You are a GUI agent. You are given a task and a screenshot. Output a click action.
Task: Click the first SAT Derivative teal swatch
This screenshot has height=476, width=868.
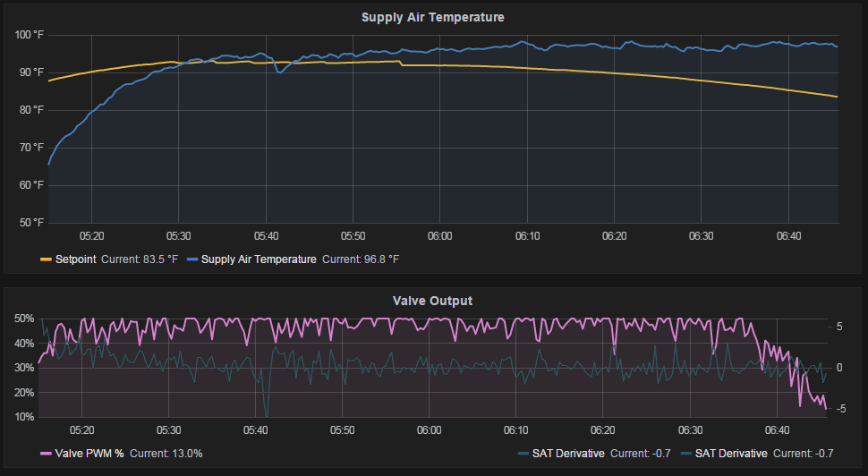[x=523, y=454]
